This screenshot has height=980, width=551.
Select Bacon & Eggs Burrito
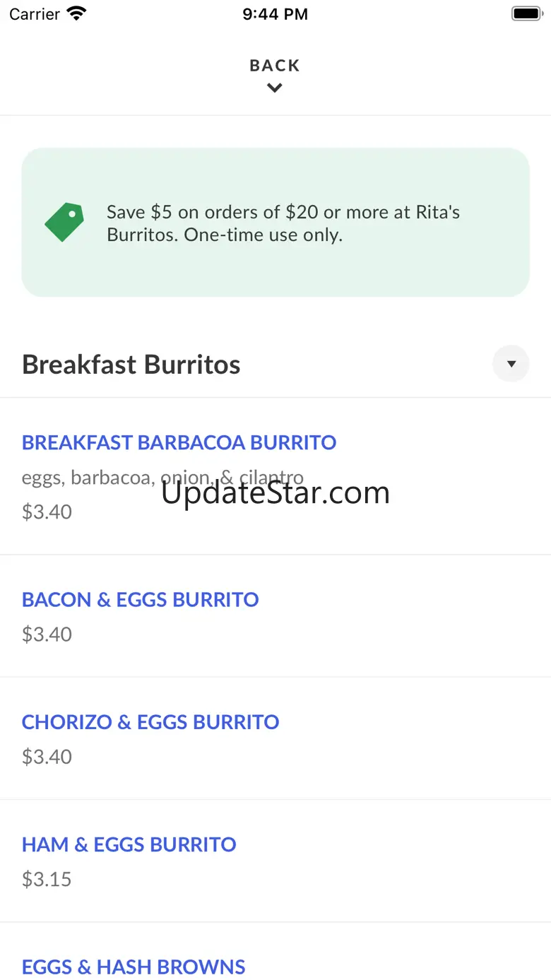click(140, 600)
